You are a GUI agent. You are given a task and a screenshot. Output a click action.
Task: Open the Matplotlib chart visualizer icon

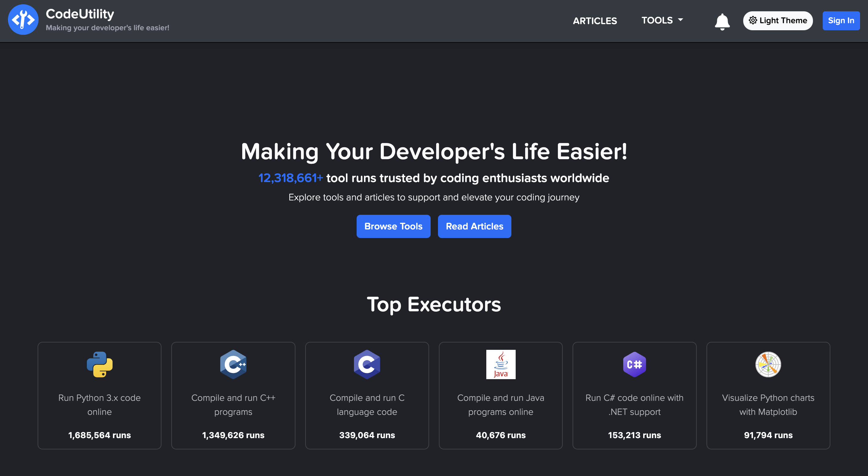pos(768,364)
